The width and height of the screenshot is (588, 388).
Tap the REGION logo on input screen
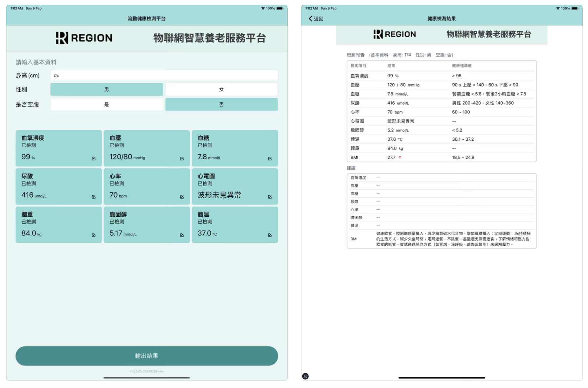click(x=84, y=38)
